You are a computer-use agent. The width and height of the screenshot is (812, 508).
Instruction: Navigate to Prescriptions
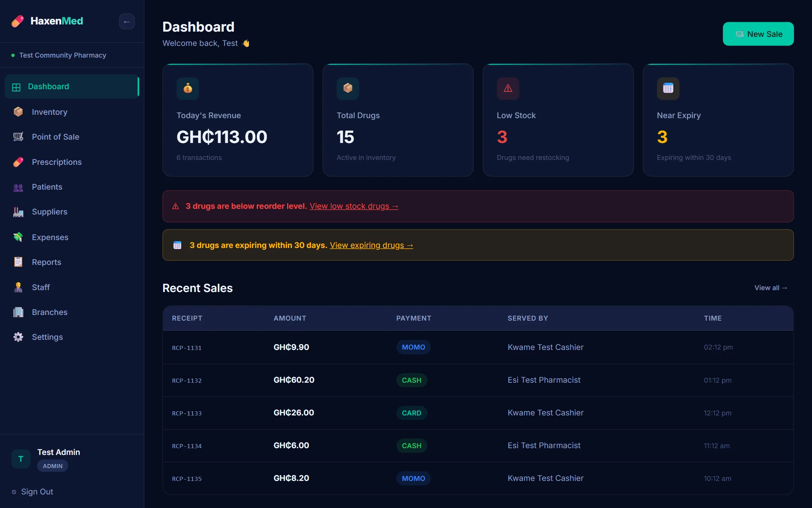tap(72, 162)
